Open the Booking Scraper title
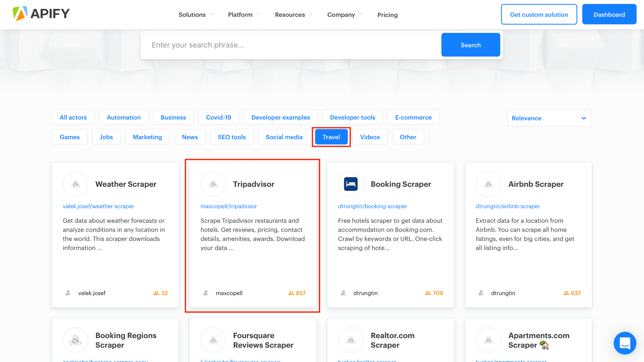This screenshot has width=644, height=362. pyautogui.click(x=401, y=184)
